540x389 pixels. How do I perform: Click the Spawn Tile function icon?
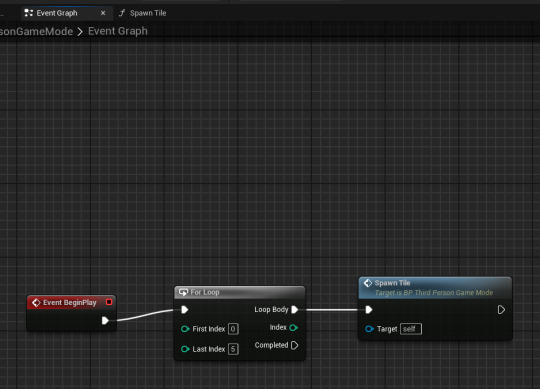coord(122,13)
